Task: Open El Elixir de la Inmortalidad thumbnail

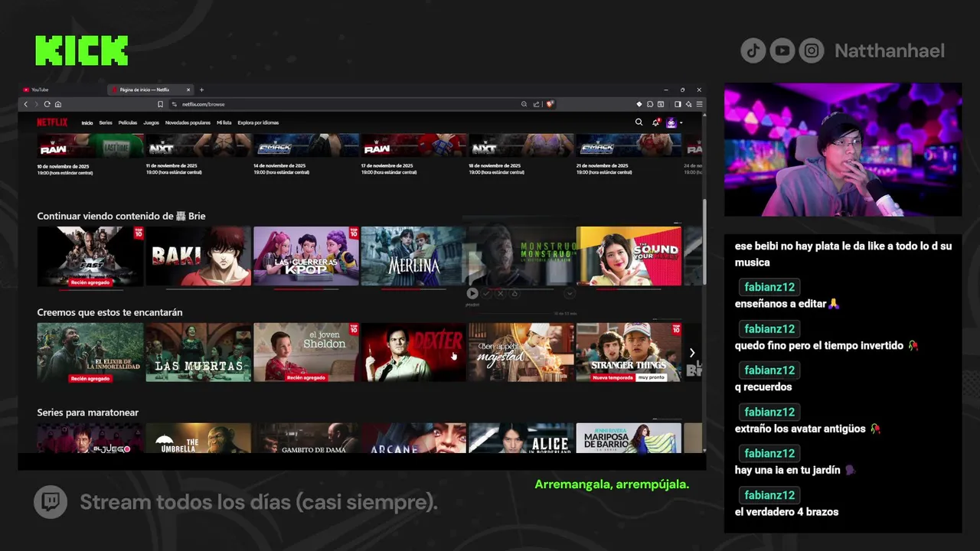Action: pos(90,352)
